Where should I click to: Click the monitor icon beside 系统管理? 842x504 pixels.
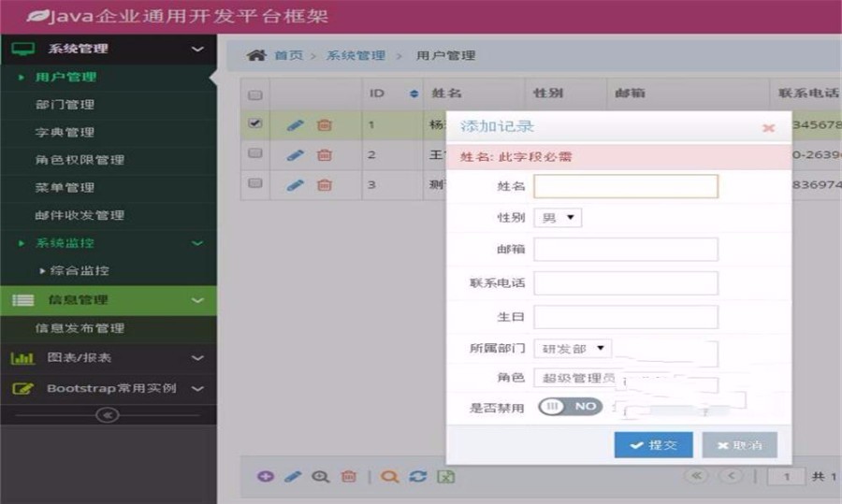[23, 49]
